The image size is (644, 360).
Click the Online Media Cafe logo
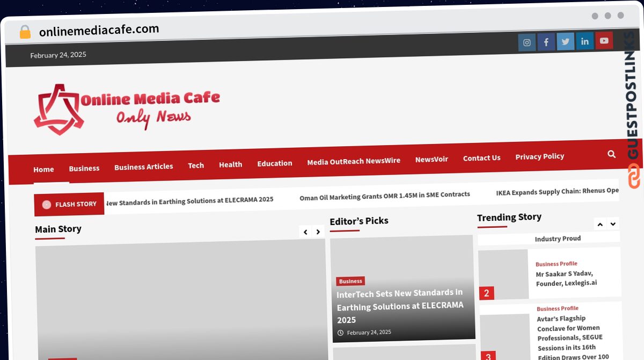point(127,108)
